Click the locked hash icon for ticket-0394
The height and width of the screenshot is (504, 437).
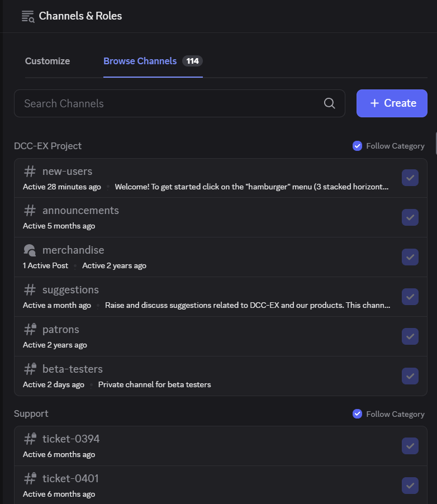pos(30,439)
